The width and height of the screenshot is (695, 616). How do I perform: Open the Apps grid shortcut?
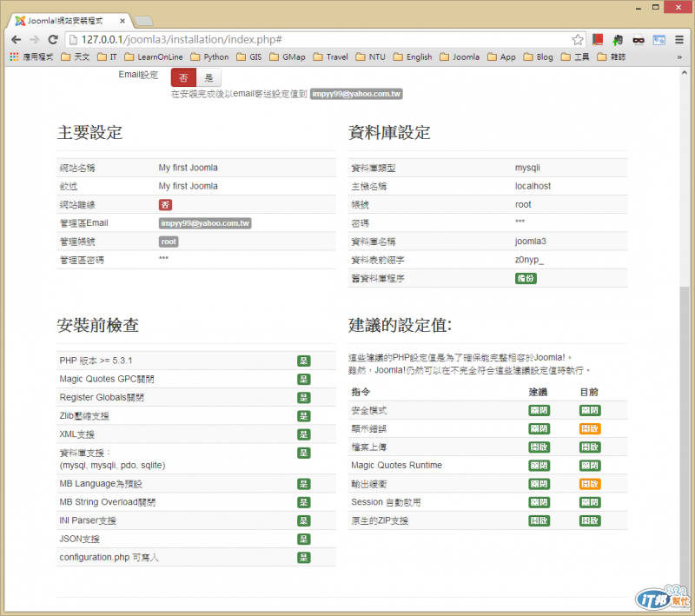[x=14, y=56]
